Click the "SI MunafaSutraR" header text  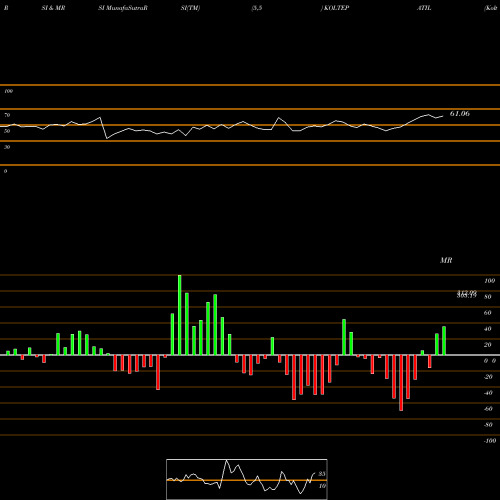(123, 8)
